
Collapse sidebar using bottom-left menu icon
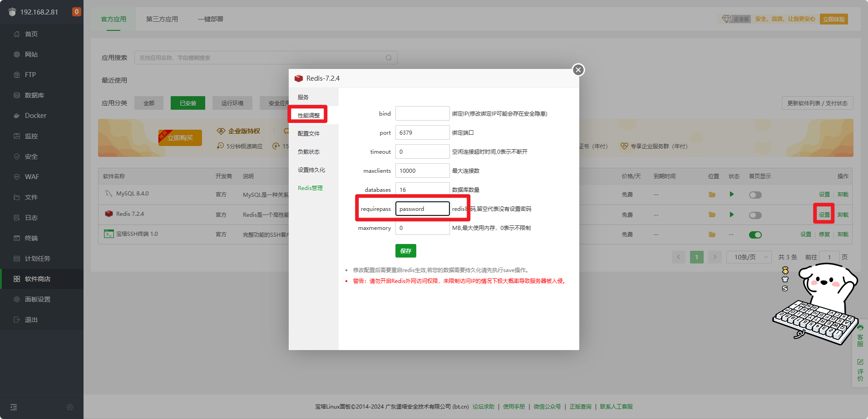pyautogui.click(x=14, y=407)
